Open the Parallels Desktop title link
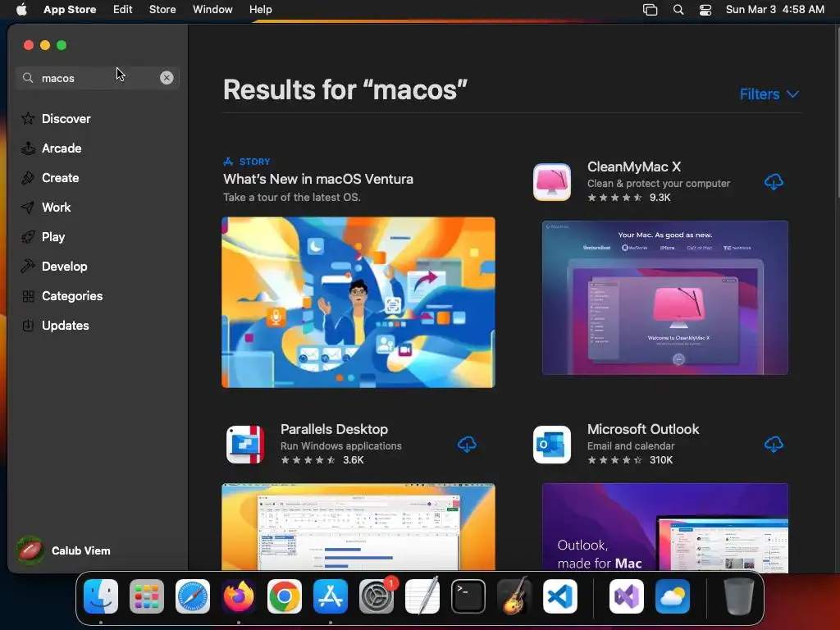Image resolution: width=840 pixels, height=630 pixels. (x=334, y=429)
